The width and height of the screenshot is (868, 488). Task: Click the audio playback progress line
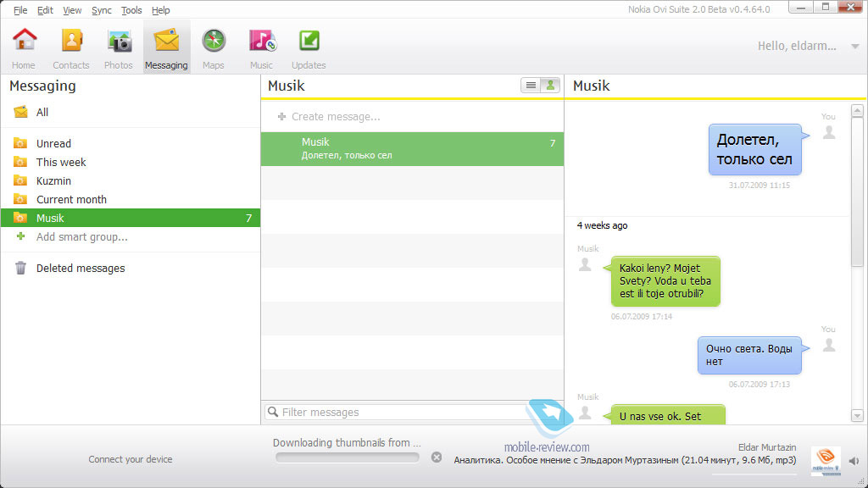click(754, 474)
